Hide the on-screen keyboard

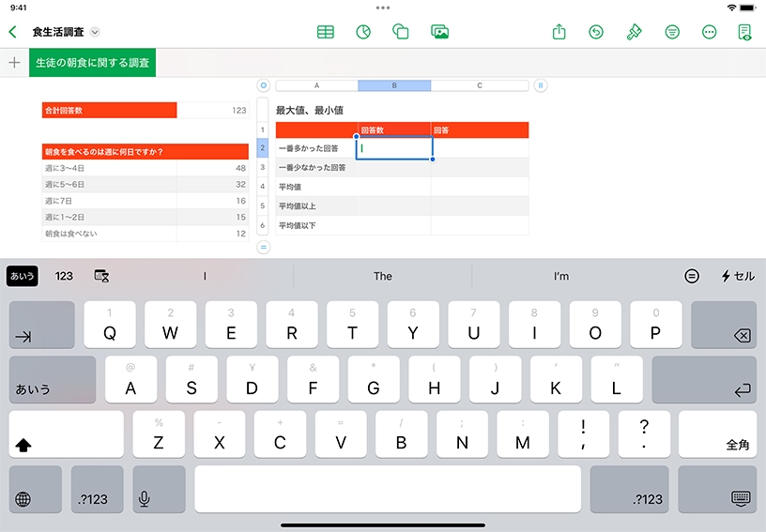740,497
